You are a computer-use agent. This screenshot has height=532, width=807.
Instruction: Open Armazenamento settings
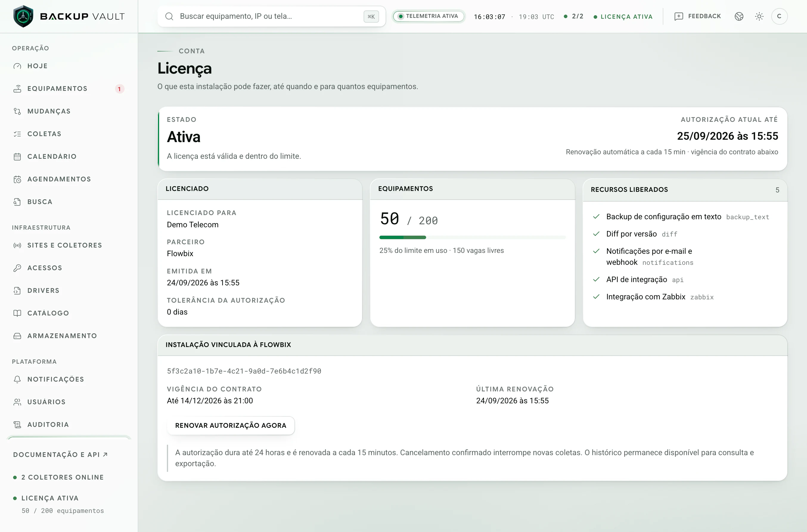[x=69, y=336]
